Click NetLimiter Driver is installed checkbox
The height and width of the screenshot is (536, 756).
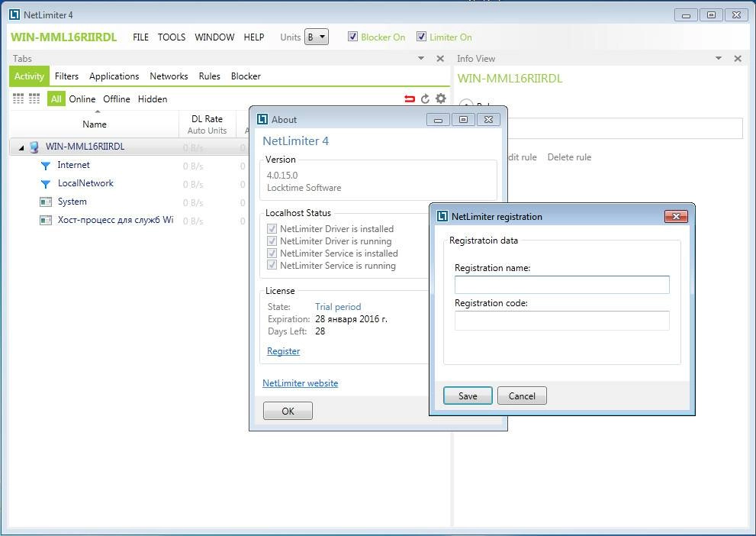(x=272, y=229)
